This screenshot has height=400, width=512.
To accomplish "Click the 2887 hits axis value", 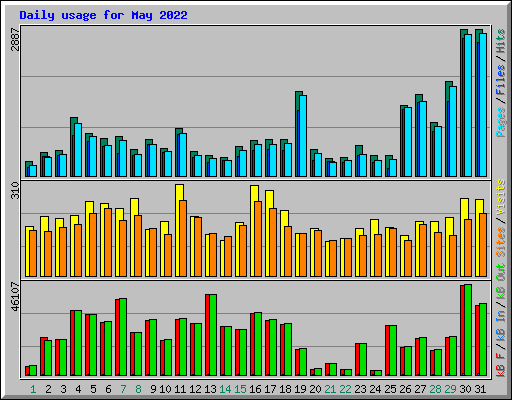I will [15, 39].
